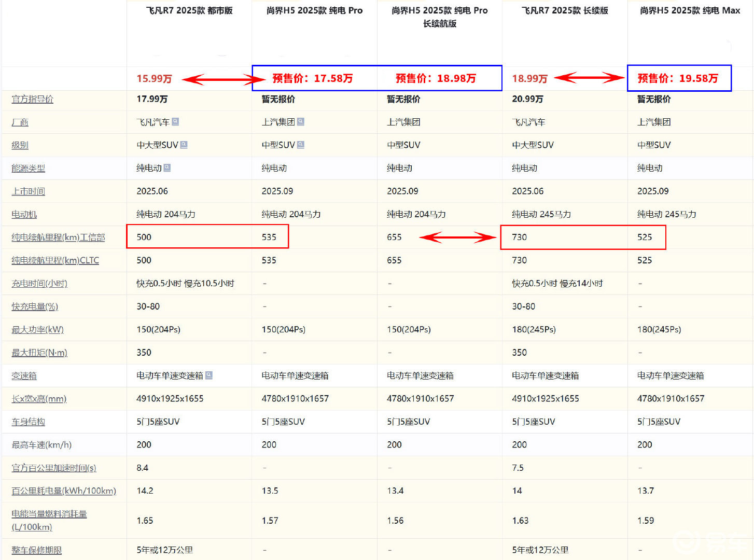Select the 尚界H5 纯电 Pro 长续航版 header
The height and width of the screenshot is (560, 754).
point(440,17)
